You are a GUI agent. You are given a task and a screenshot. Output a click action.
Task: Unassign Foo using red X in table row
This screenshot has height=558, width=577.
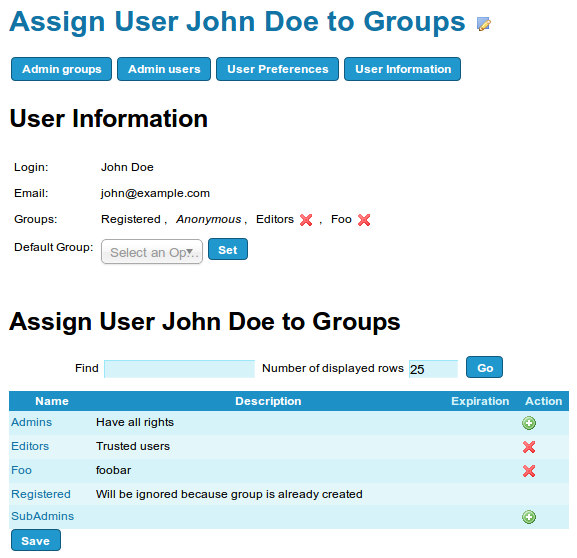529,471
